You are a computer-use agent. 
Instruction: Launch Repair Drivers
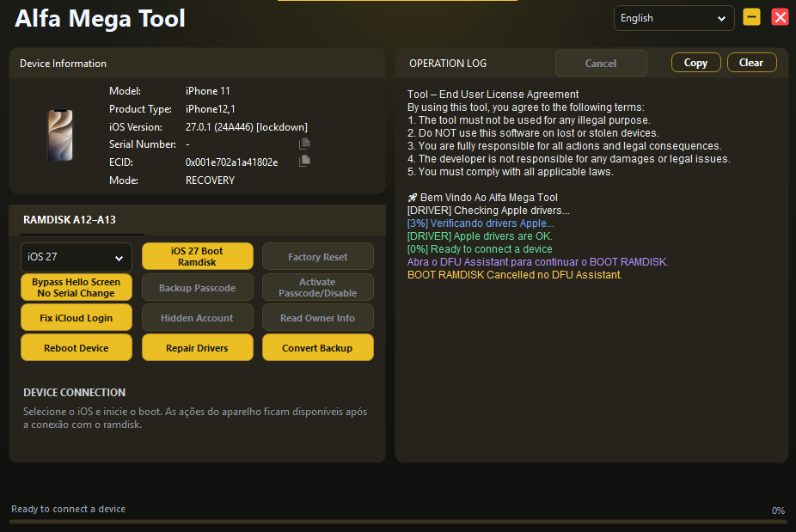[x=197, y=348]
